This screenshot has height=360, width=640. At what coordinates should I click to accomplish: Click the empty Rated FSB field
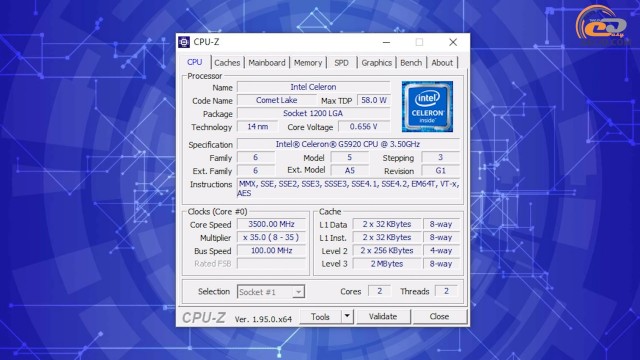tap(271, 264)
